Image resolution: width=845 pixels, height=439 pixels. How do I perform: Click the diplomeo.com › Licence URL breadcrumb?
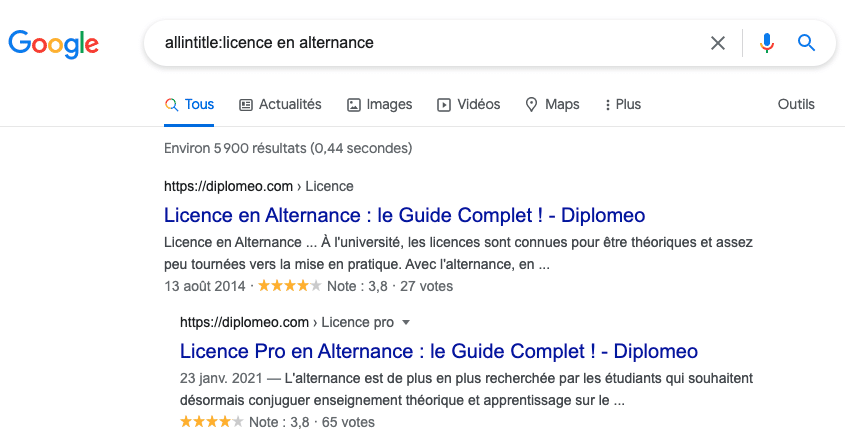pos(258,186)
